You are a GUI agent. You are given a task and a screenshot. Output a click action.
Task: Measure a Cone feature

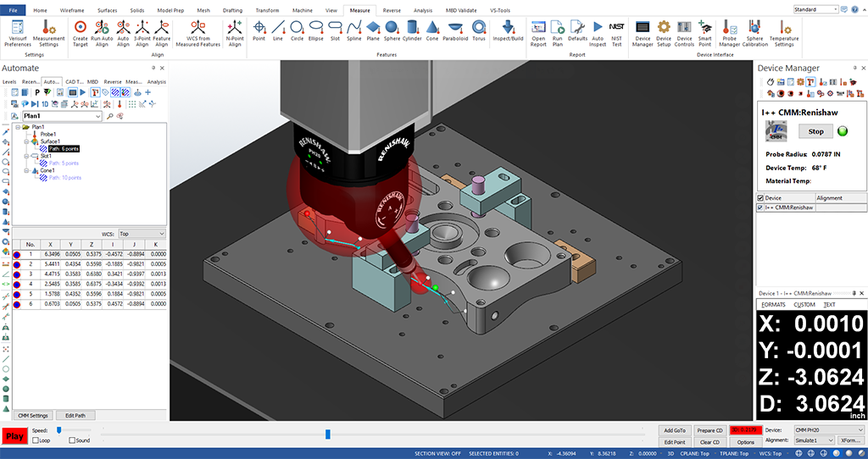tap(432, 30)
